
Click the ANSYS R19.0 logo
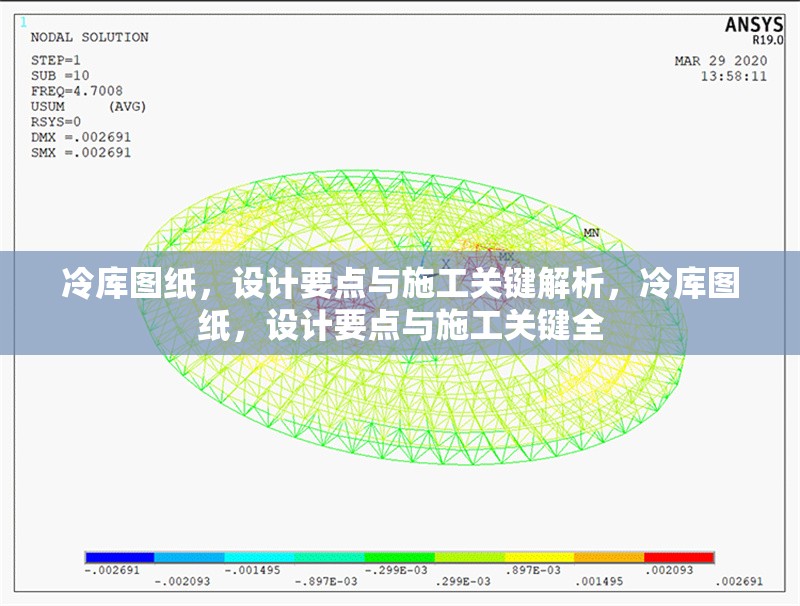758,27
